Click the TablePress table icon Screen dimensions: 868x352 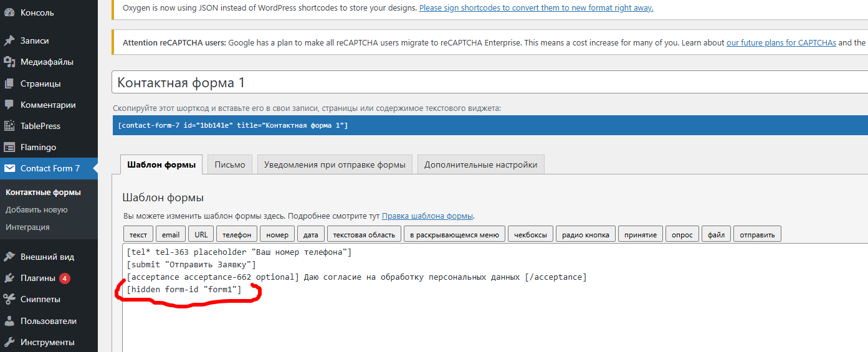(x=9, y=126)
